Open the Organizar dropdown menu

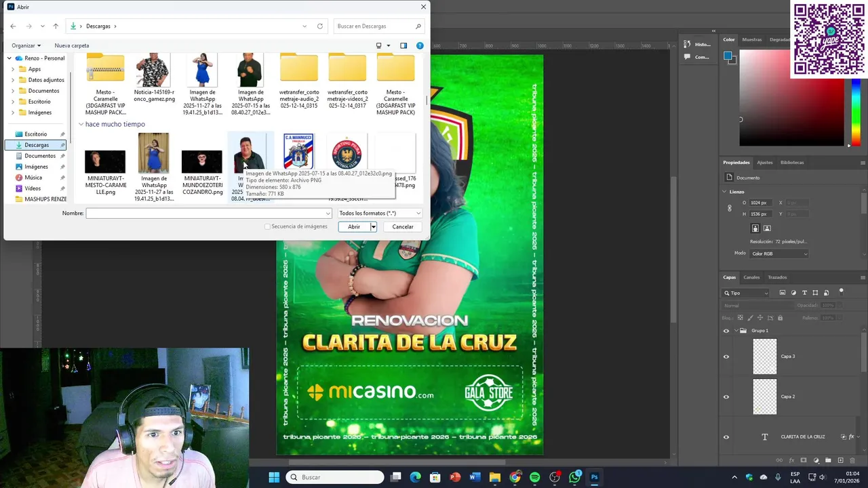[x=26, y=45]
